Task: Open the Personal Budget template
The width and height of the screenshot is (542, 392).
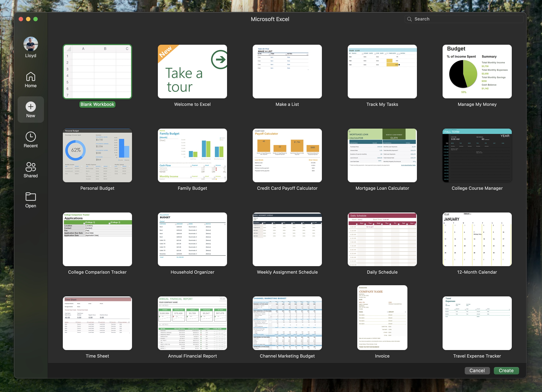Action: (97, 155)
